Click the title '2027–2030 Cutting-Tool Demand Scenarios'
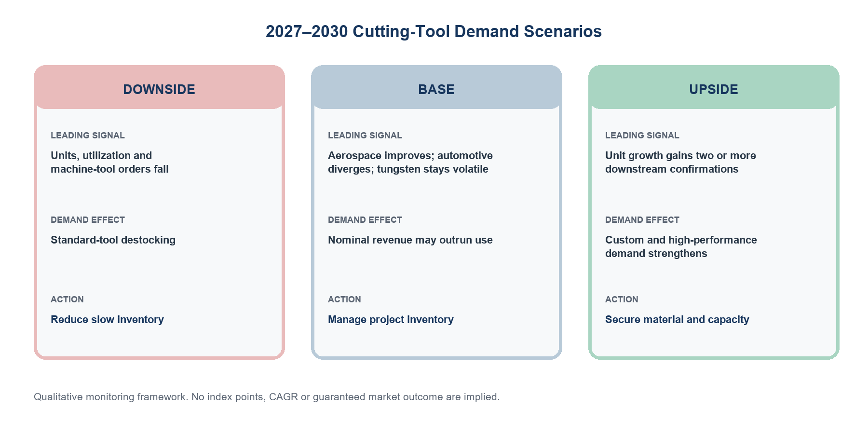 point(434,31)
